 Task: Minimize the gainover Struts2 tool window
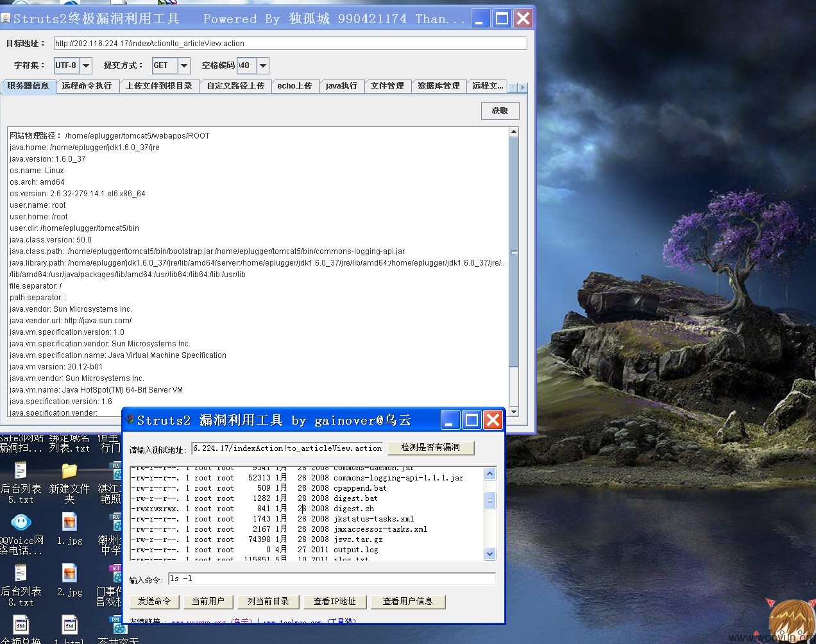click(450, 420)
